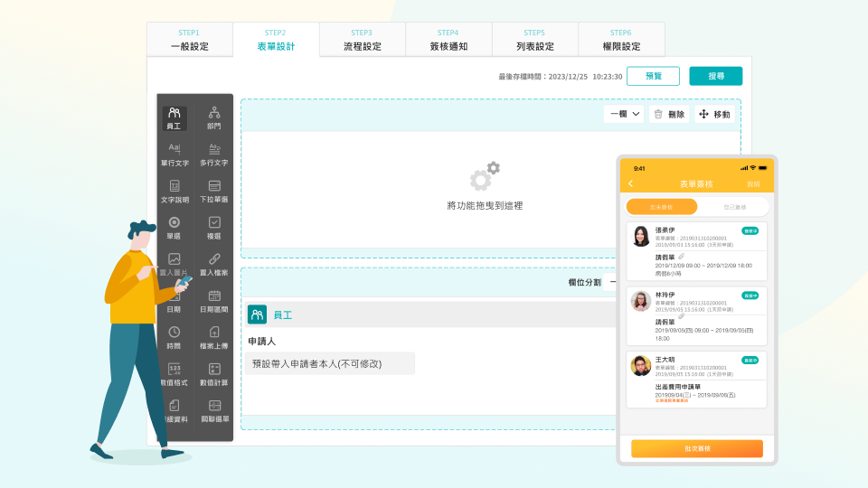Choose the 置入檔案 attach file tool

(214, 263)
